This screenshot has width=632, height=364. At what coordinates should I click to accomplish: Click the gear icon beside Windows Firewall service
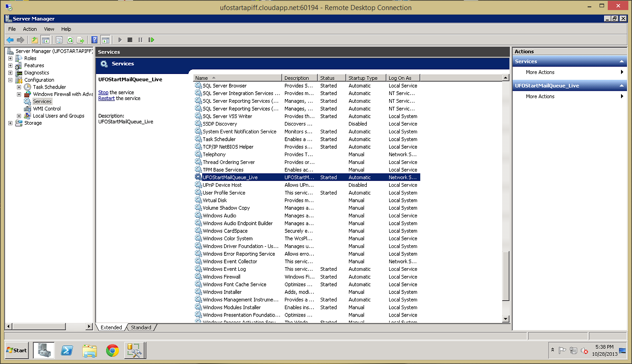(x=198, y=277)
